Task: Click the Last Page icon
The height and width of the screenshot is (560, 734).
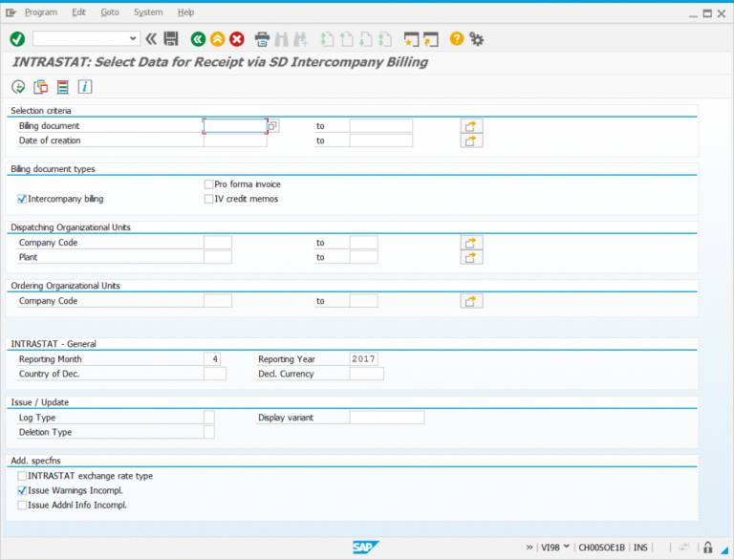Action: [385, 39]
